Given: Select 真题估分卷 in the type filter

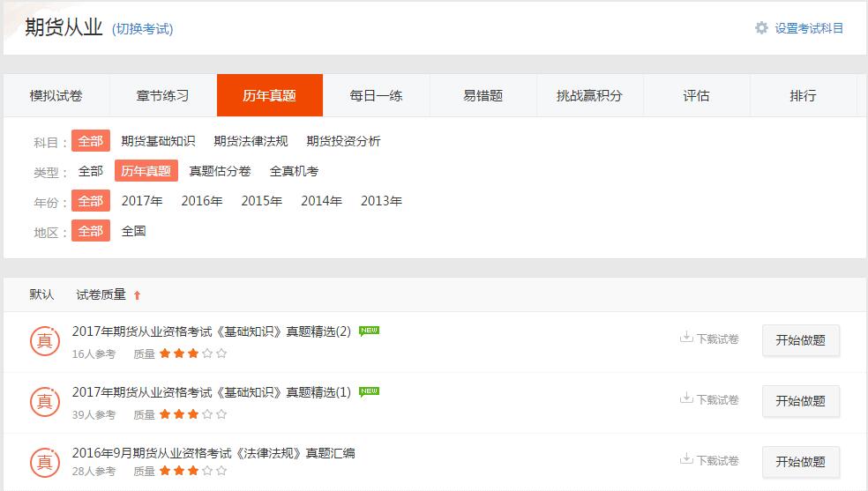Looking at the screenshot, I should point(220,171).
